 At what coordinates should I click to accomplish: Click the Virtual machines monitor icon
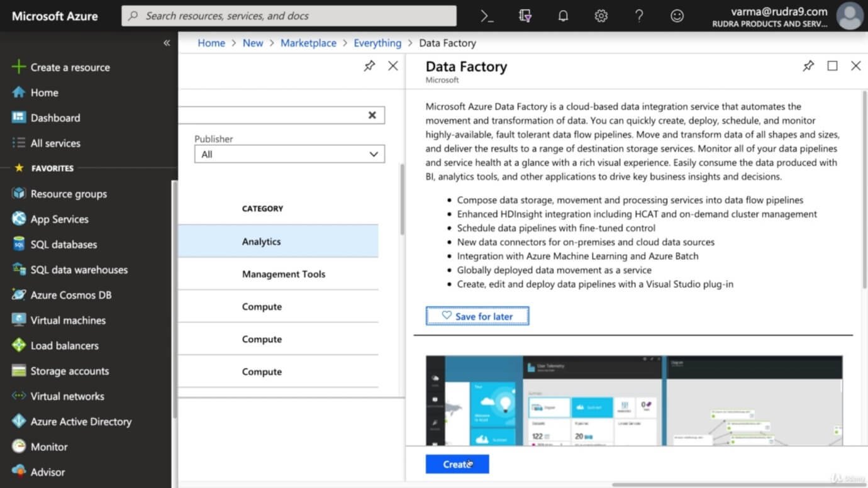tap(19, 320)
